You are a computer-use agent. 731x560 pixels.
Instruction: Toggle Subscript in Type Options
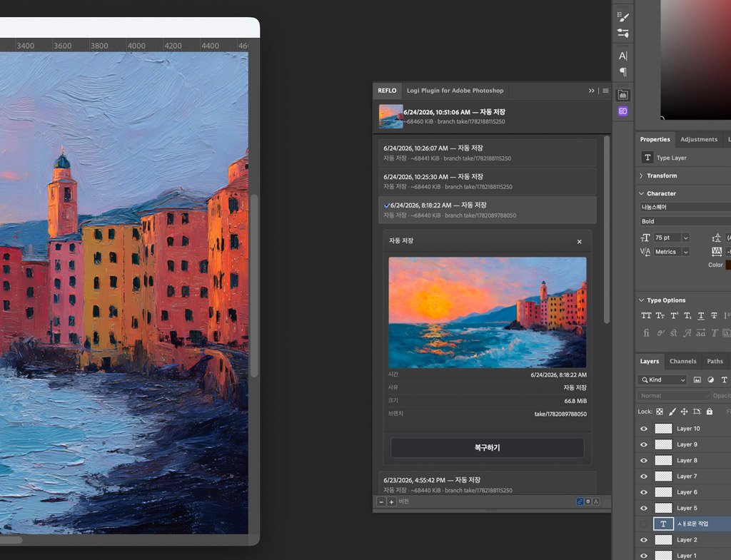tap(687, 316)
